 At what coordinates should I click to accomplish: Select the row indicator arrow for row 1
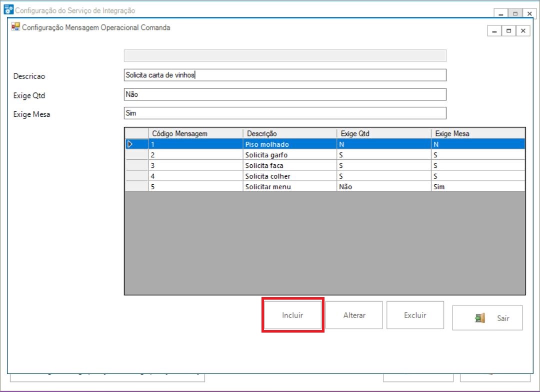(x=130, y=144)
